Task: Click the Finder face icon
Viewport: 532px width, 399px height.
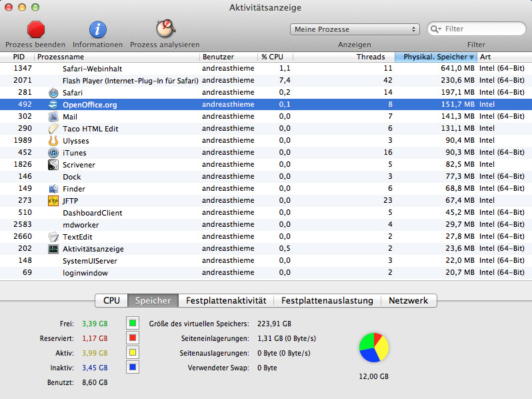Action: pyautogui.click(x=53, y=189)
